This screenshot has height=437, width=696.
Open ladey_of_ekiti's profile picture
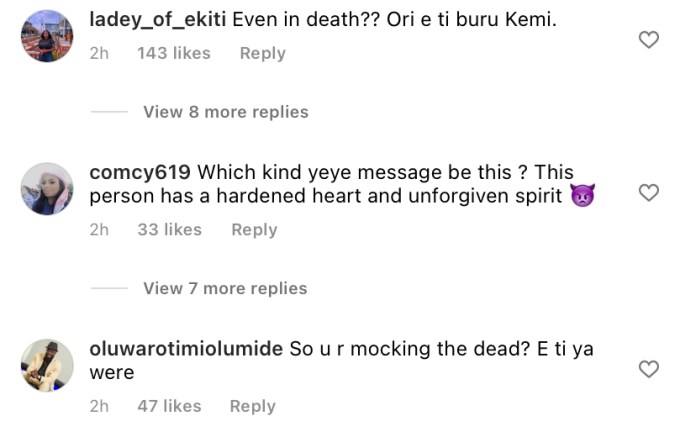tap(47, 36)
